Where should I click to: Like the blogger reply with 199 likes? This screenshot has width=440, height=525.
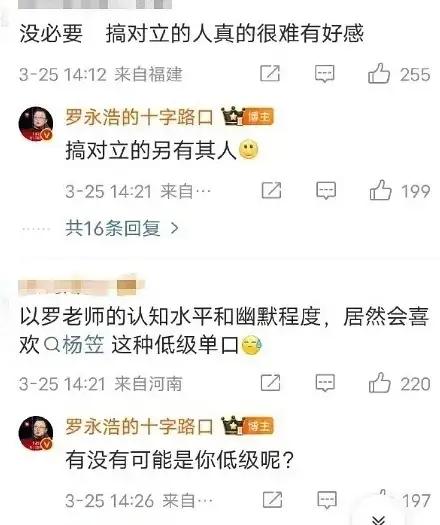380,190
